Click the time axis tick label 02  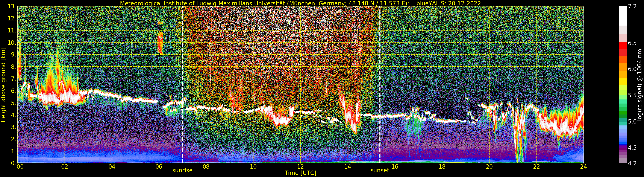pyautogui.click(x=65, y=167)
